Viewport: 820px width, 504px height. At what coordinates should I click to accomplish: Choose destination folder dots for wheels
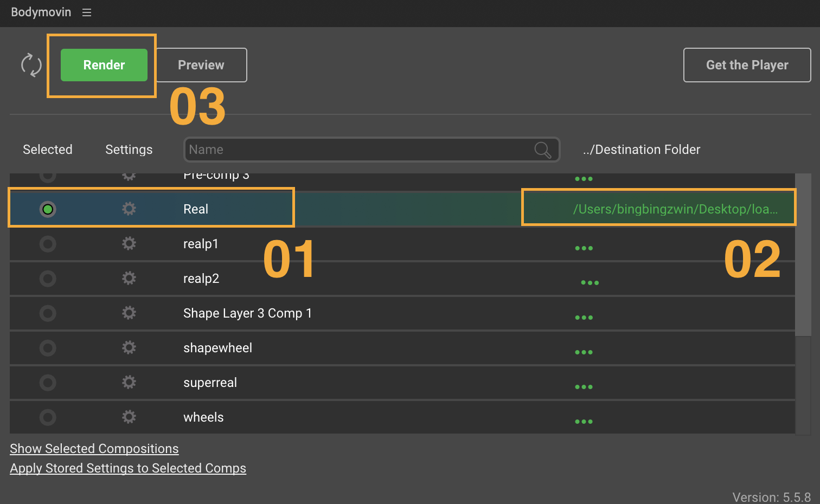point(584,422)
